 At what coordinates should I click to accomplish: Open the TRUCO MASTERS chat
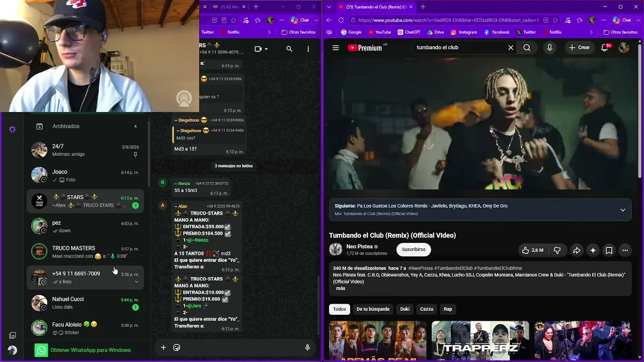pos(86,252)
